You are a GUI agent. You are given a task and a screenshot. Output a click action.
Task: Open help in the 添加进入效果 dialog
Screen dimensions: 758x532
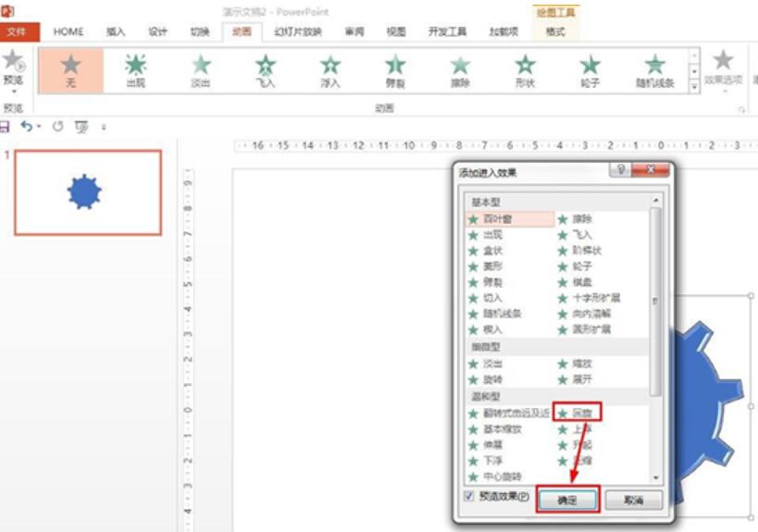[620, 169]
